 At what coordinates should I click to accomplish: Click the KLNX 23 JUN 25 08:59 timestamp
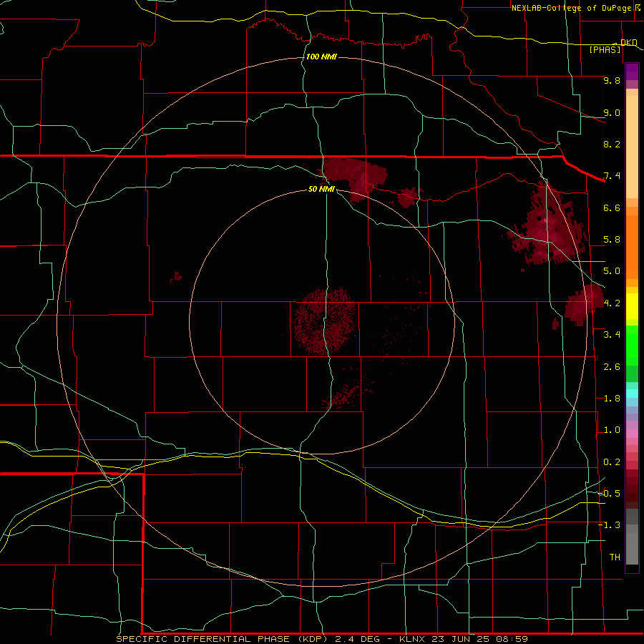pos(463,639)
